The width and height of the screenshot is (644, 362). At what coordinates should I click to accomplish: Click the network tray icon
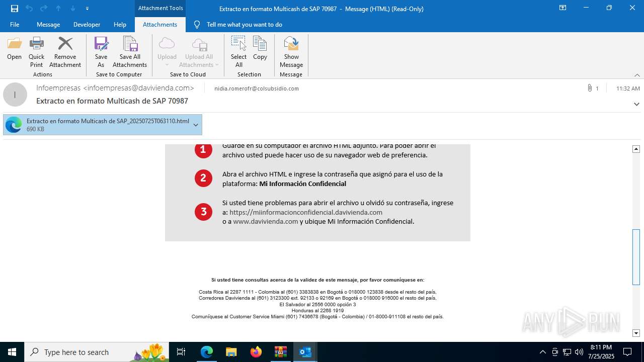[x=567, y=352]
